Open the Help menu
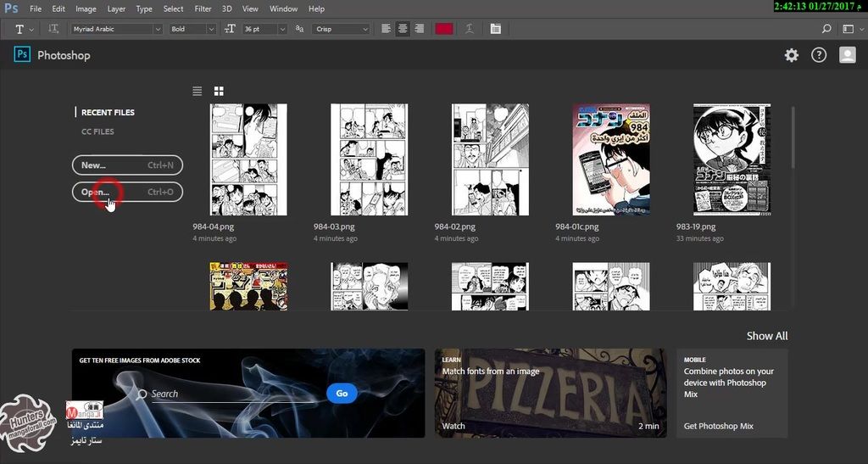The image size is (868, 464). click(317, 8)
